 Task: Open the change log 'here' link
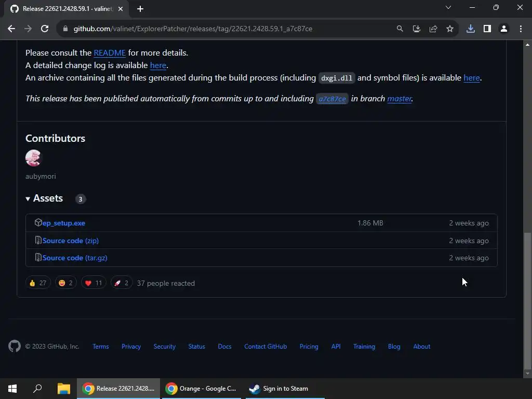pos(158,65)
